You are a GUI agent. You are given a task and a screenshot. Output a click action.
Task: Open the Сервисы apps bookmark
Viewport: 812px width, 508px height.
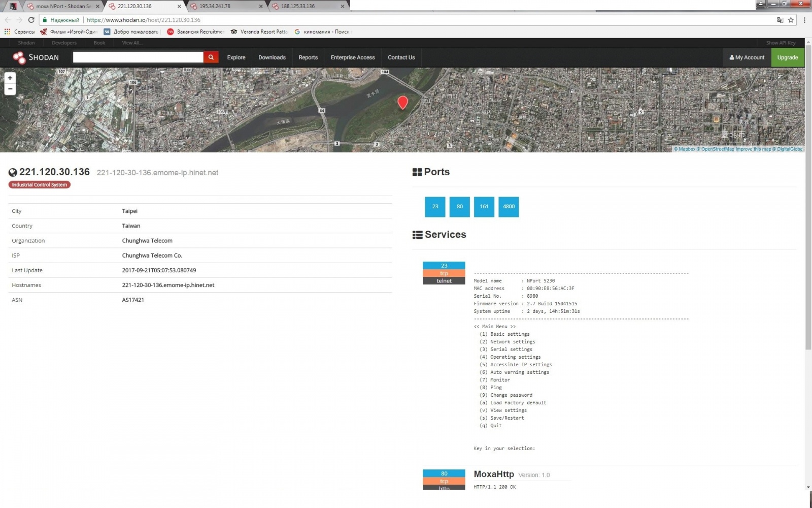click(x=20, y=31)
